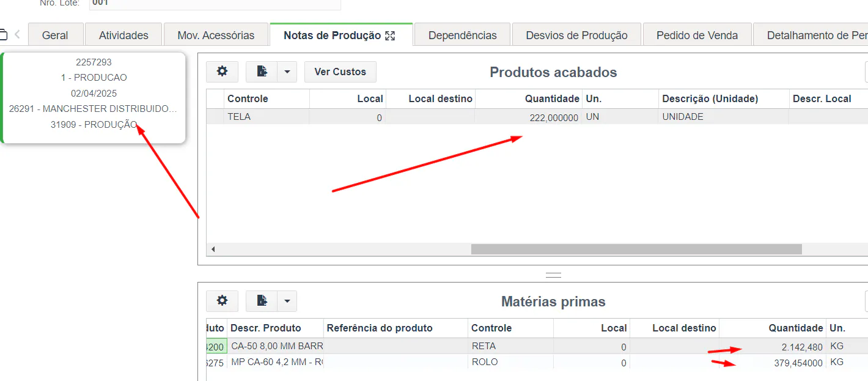Click the Nro. Lote input field
Viewport: 868px width, 381px height.
point(215,4)
